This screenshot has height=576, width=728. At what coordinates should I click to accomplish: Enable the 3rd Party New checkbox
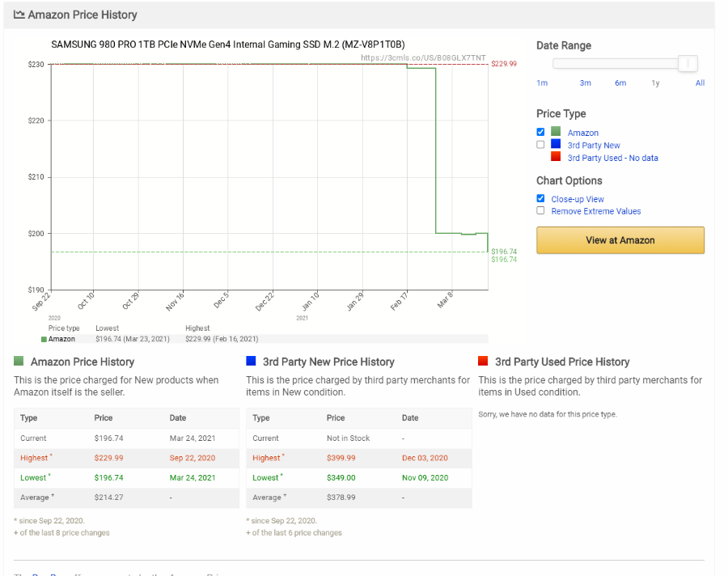pos(540,145)
